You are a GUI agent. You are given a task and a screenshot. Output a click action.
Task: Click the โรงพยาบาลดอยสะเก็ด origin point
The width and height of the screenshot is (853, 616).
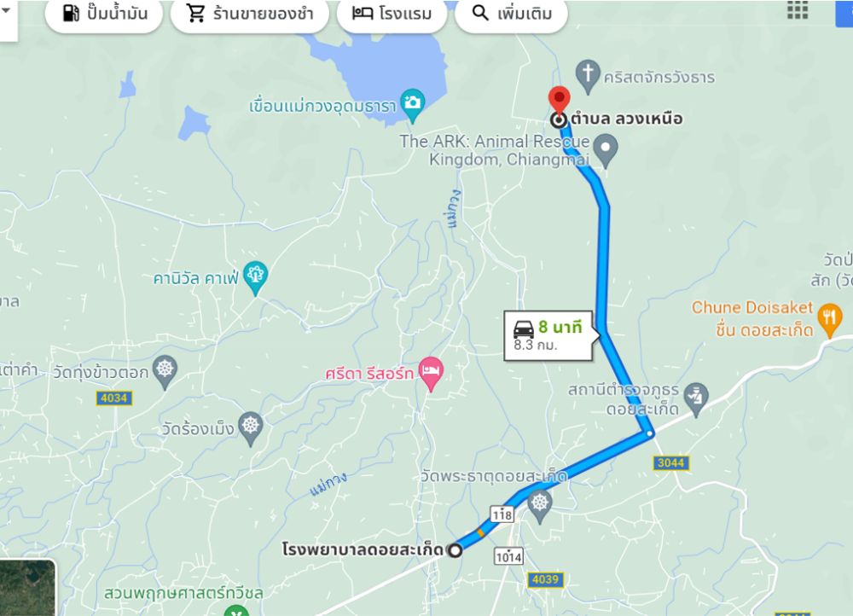[455, 550]
